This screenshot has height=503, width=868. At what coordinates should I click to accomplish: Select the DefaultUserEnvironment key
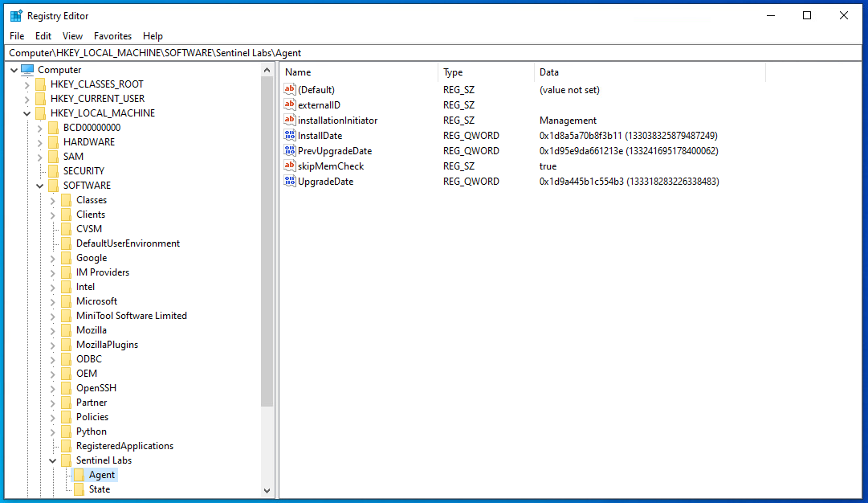coord(128,243)
